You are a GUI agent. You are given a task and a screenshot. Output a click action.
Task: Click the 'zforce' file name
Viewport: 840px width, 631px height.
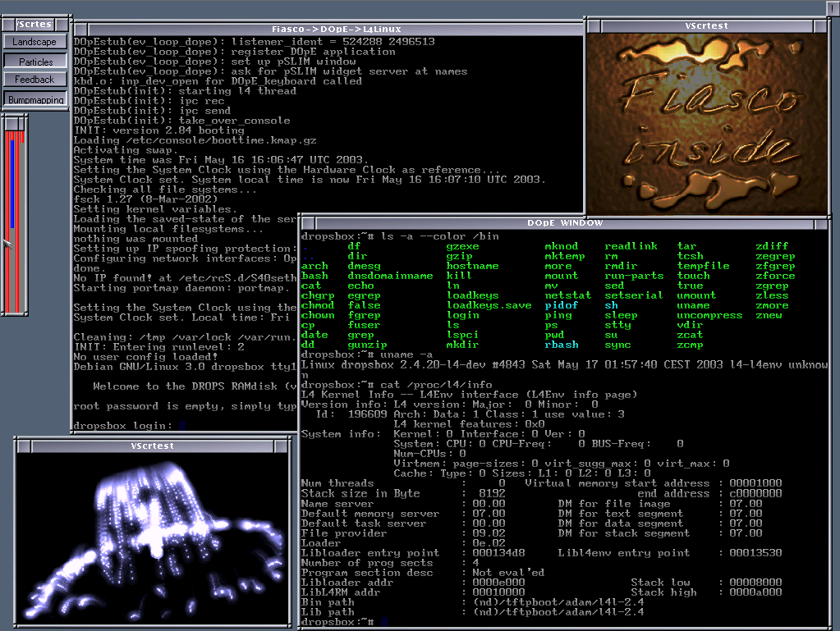pyautogui.click(x=775, y=276)
